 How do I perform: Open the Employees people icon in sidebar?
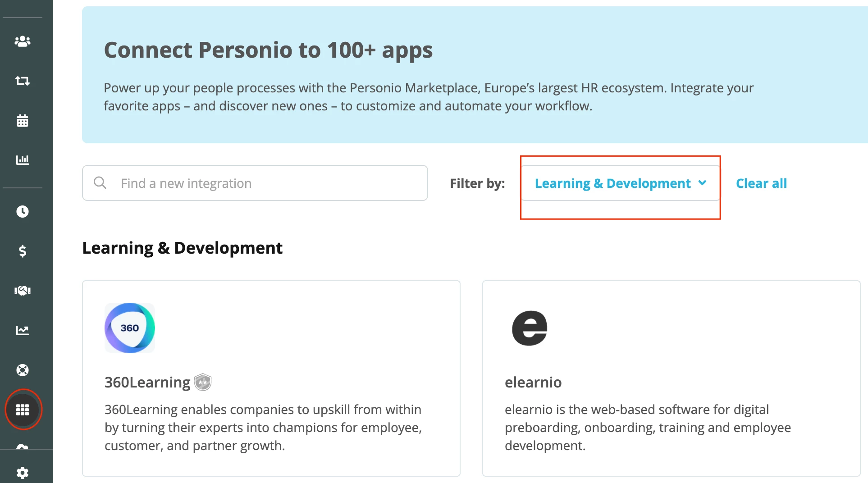tap(23, 41)
